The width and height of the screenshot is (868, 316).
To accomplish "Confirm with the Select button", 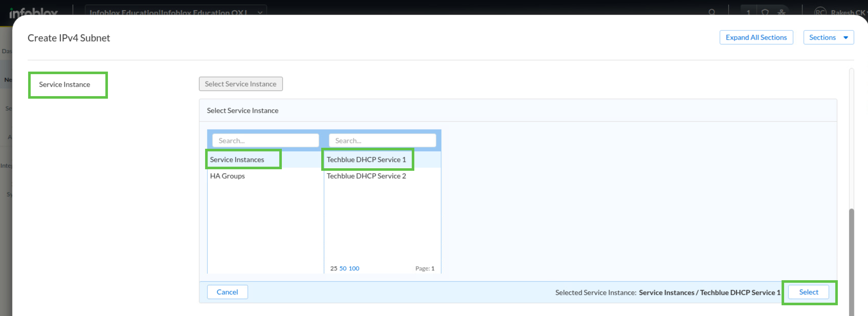I will point(808,292).
